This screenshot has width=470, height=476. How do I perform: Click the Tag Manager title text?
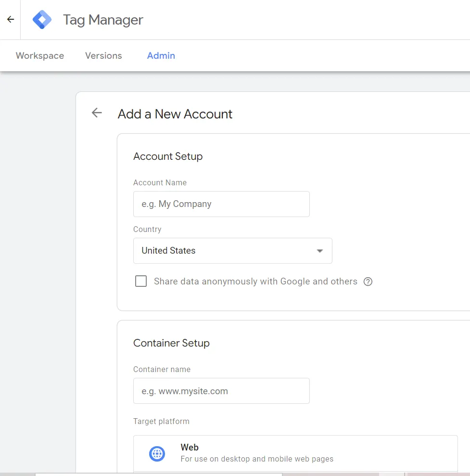click(103, 20)
